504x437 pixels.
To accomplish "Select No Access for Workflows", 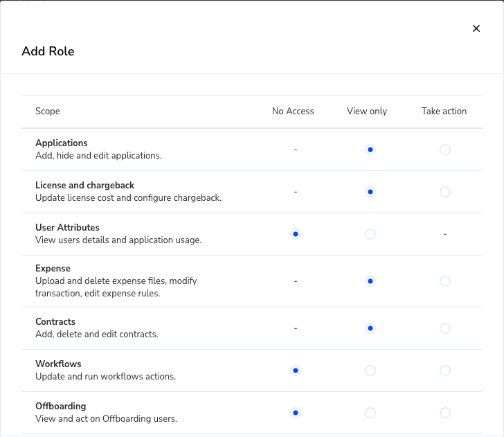I will [x=296, y=371].
